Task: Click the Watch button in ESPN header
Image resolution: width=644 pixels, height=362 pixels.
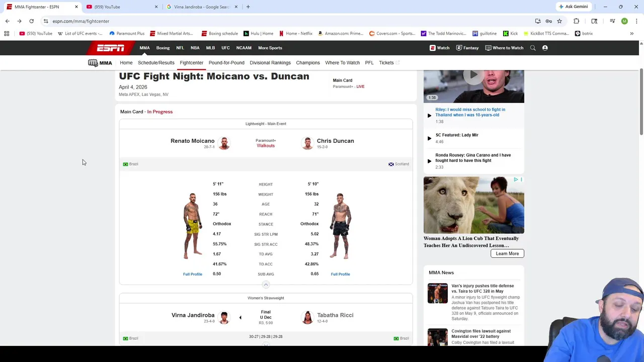Action: point(440,48)
